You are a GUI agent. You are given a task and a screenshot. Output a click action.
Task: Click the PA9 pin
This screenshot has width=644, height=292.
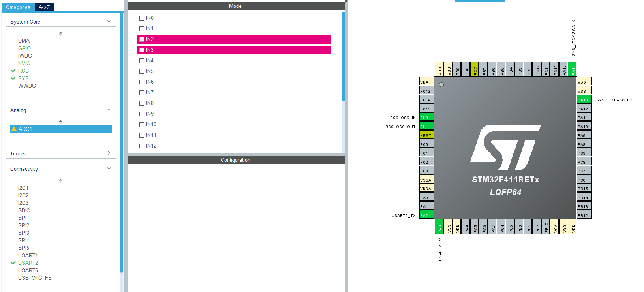[584, 135]
